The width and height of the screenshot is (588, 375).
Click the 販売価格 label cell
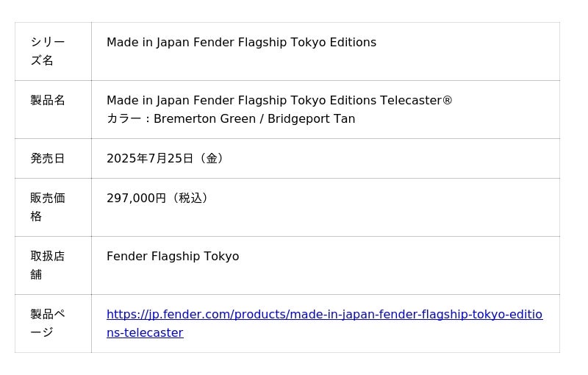click(48, 207)
